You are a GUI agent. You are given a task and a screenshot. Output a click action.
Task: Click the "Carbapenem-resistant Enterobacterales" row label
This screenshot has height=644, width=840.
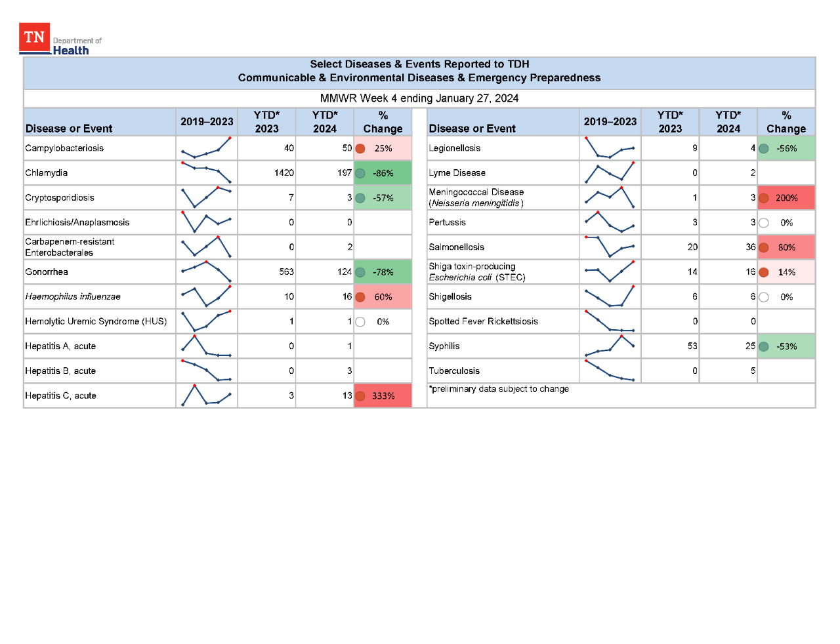(x=70, y=247)
